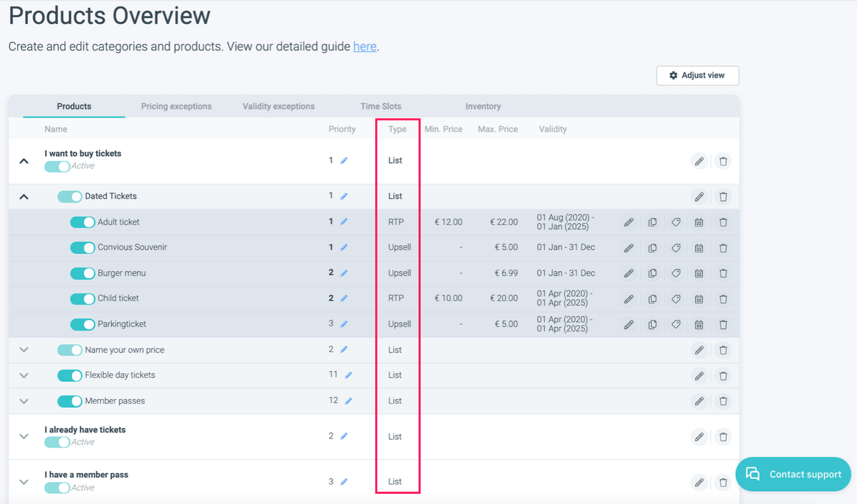Expand the I already have tickets category
The width and height of the screenshot is (857, 504).
24,436
